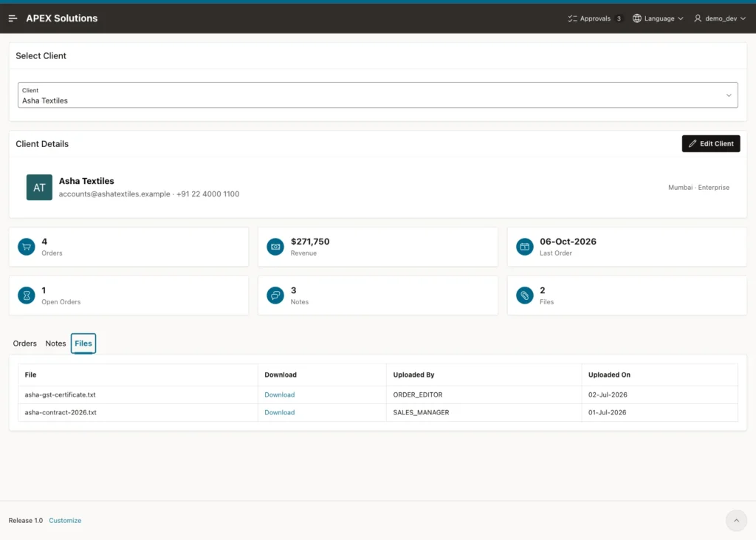Click the demo_dev user profile icon
The height and width of the screenshot is (540, 756).
(x=698, y=18)
